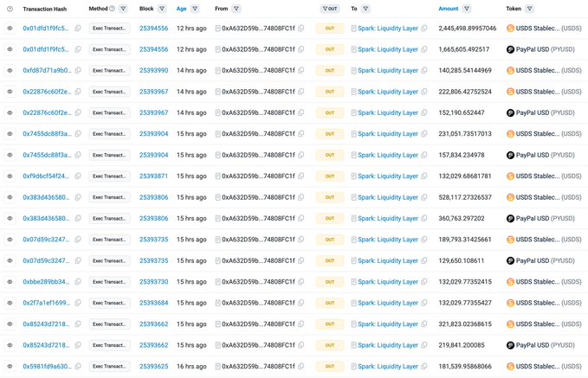The height and width of the screenshot is (378, 588).
Task: Toggle eye preview for 222,806.42752524 row
Action: pyautogui.click(x=10, y=92)
